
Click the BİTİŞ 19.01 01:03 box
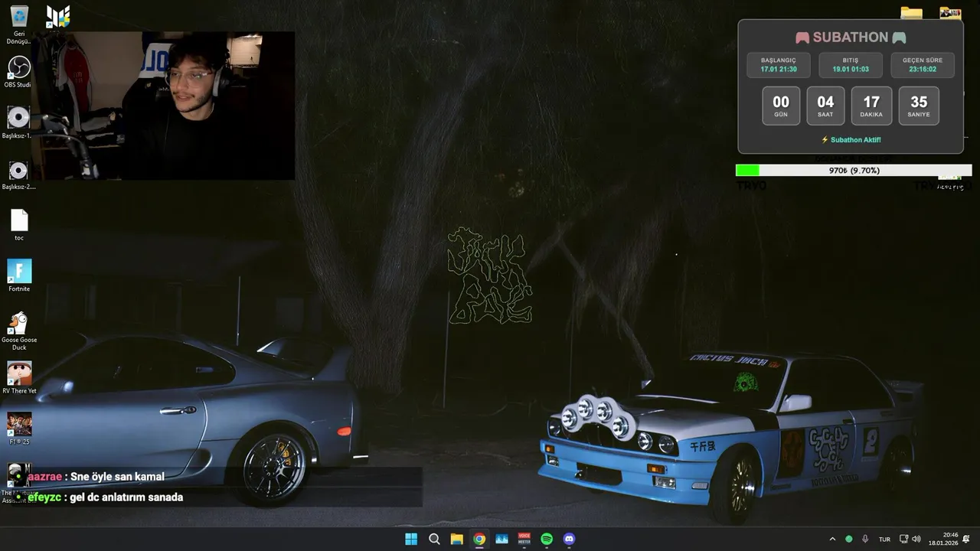851,65
